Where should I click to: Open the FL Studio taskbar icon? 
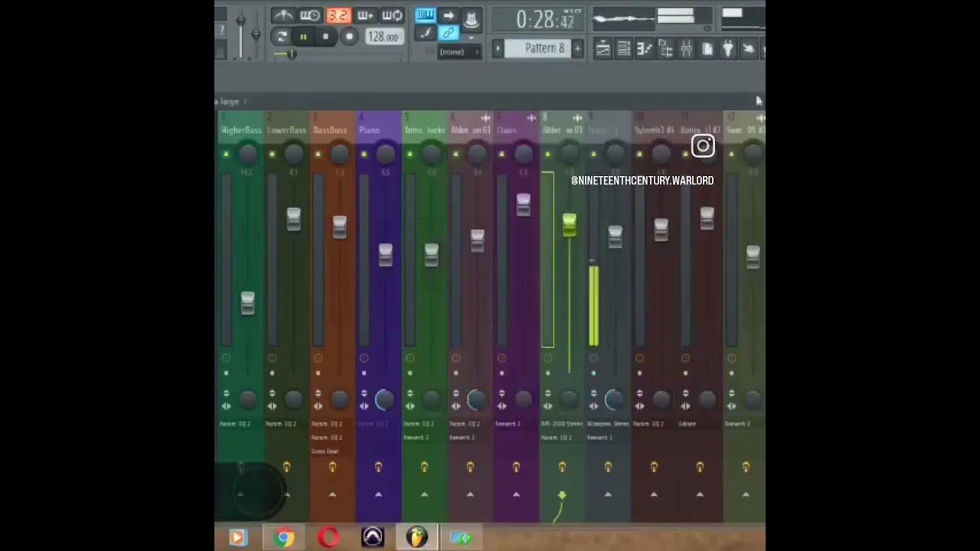[417, 538]
